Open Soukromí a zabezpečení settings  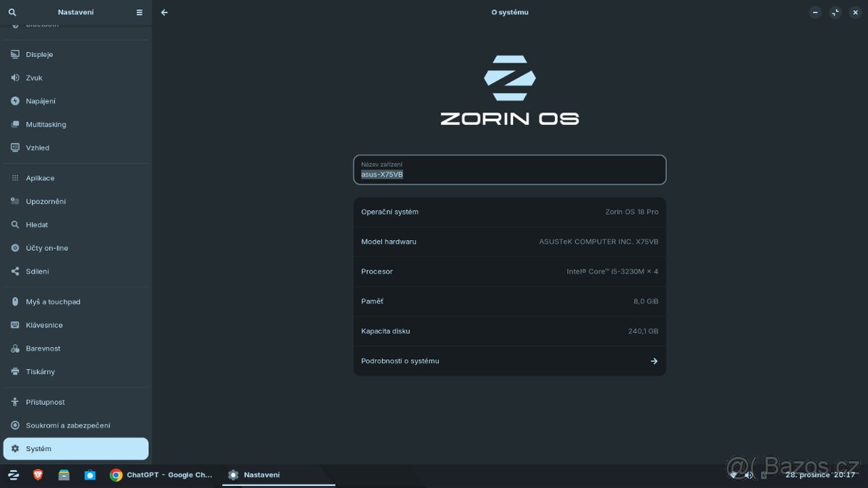76,425
